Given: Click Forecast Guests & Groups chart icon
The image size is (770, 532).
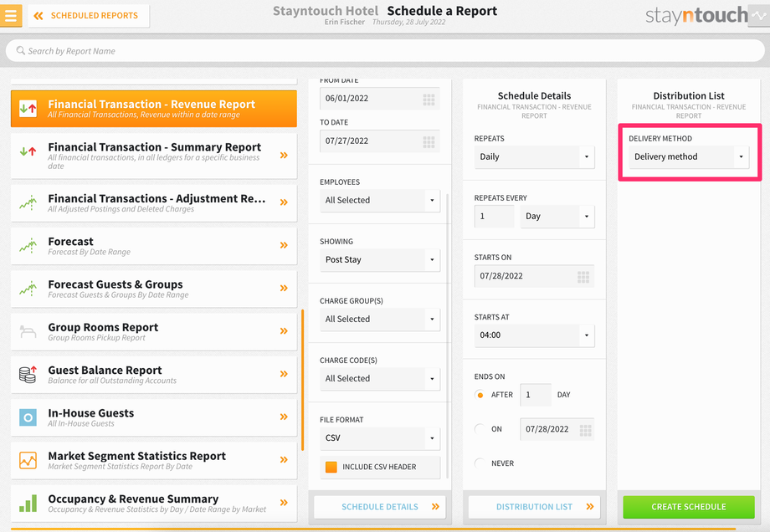Looking at the screenshot, I should tap(28, 288).
